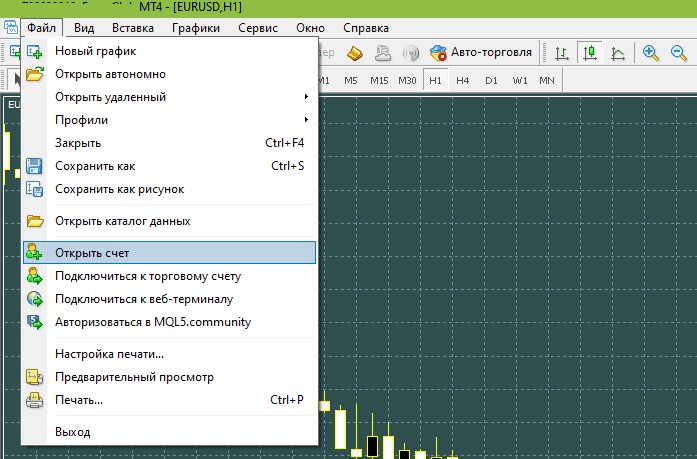Select Сохранить как entry
Image resolution: width=697 pixels, height=459 pixels.
[169, 166]
